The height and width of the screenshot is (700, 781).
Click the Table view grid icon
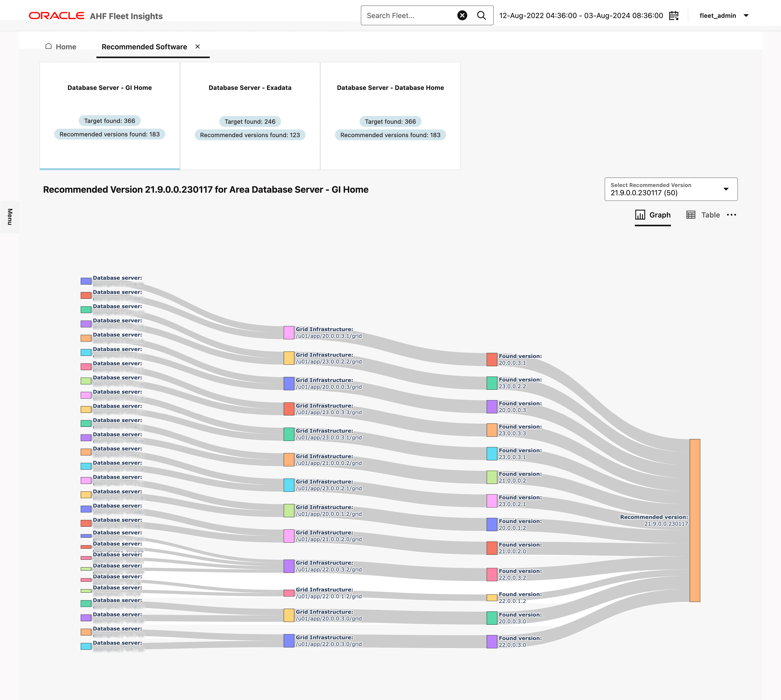point(691,215)
